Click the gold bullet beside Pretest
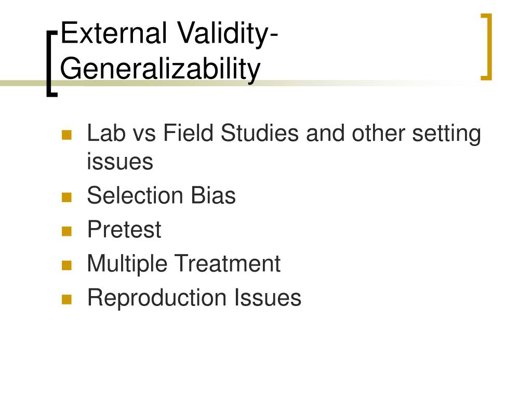Image resolution: width=532 pixels, height=399 pixels. pos(67,231)
